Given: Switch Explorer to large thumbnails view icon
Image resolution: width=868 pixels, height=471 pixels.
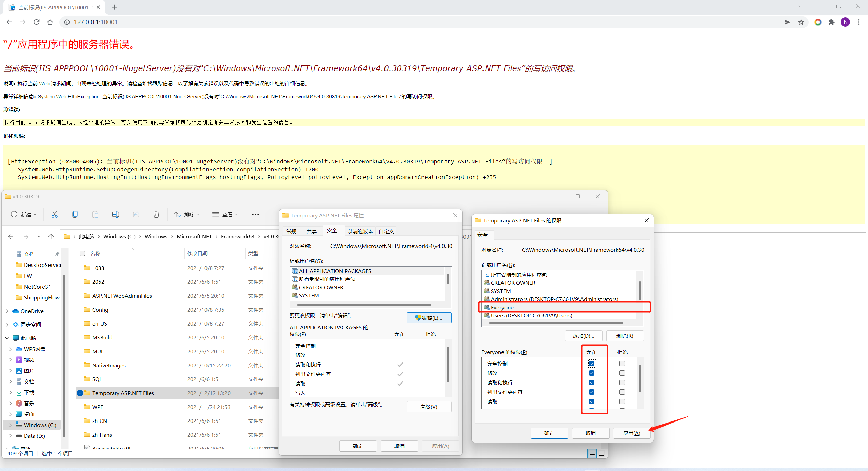Looking at the screenshot, I should (601, 453).
